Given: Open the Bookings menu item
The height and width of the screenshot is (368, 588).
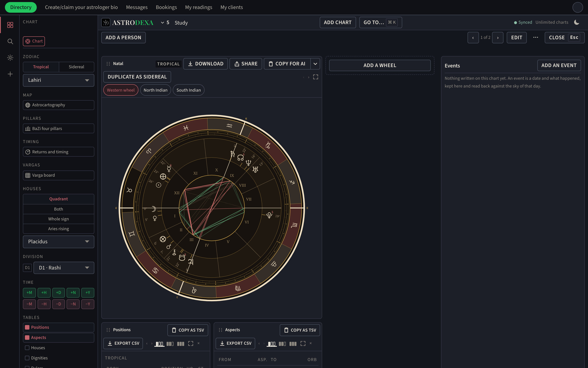Looking at the screenshot, I should [x=166, y=7].
